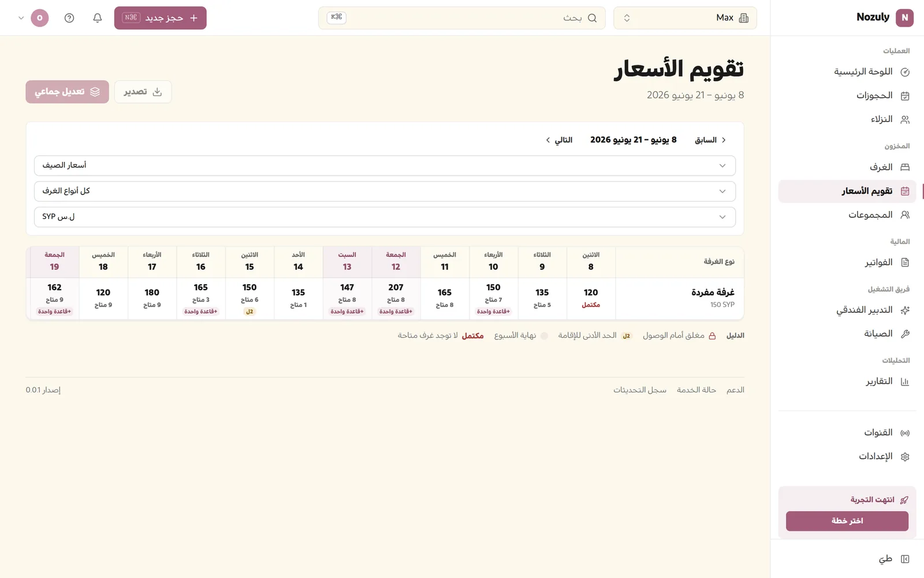Click the settings gear icon (الإعدادات)

point(905,457)
